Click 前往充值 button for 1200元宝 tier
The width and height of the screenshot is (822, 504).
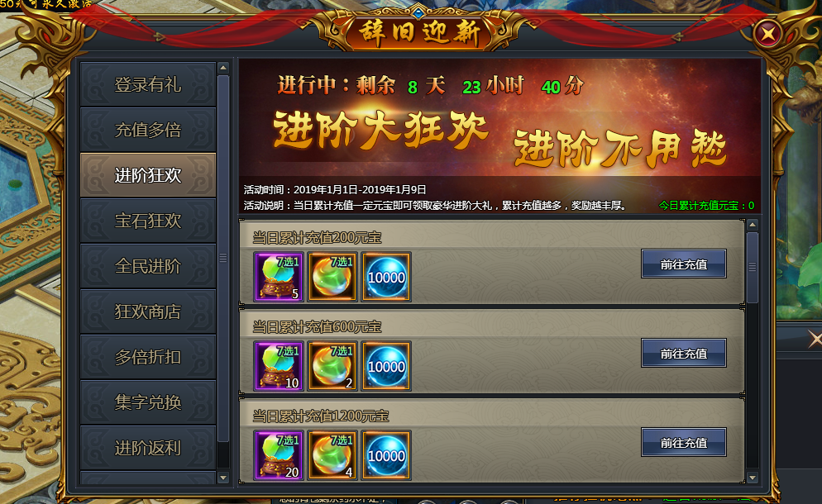click(x=684, y=443)
